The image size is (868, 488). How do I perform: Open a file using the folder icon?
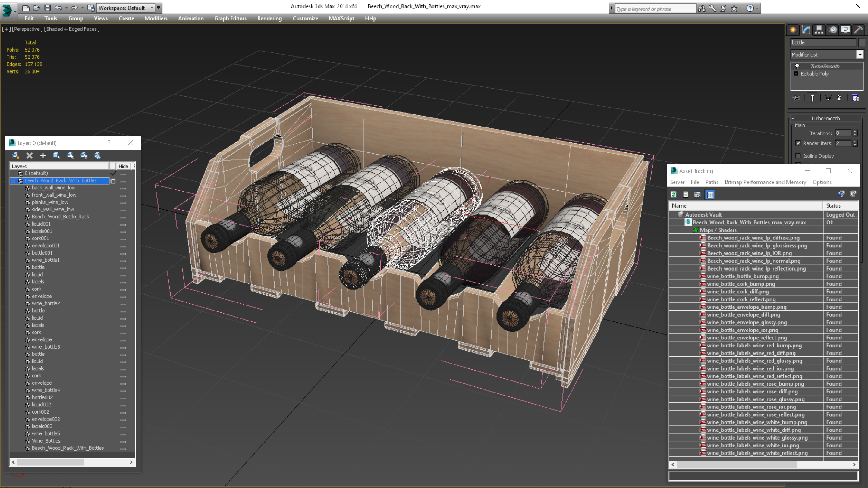click(37, 8)
